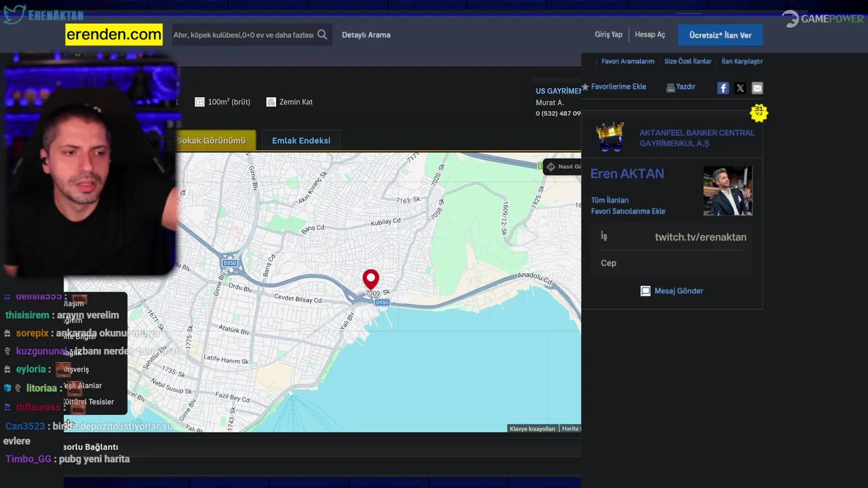This screenshot has height=488, width=868.
Task: Click twitch.tv/erenaktan work contact text
Action: [x=701, y=237]
